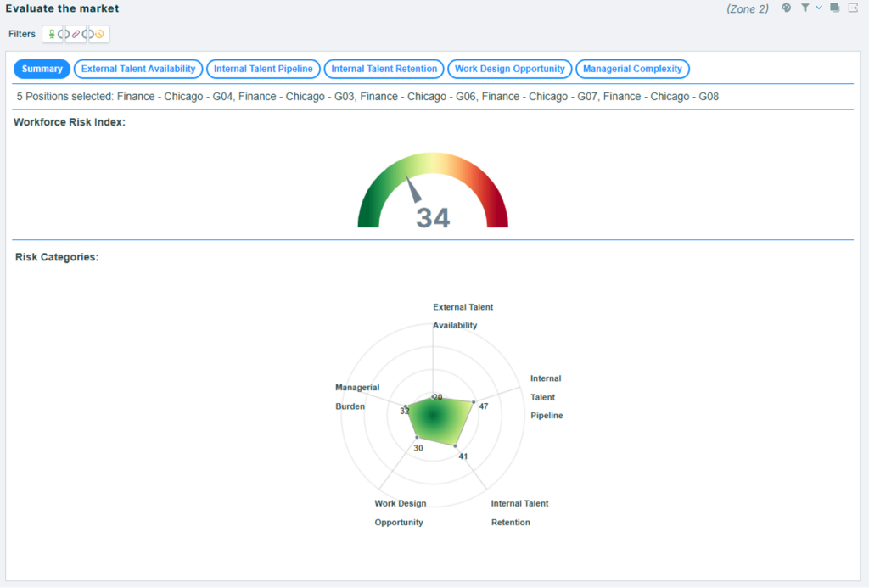869x588 pixels.
Task: Open the Internal Talent Retention tab
Action: (x=384, y=69)
